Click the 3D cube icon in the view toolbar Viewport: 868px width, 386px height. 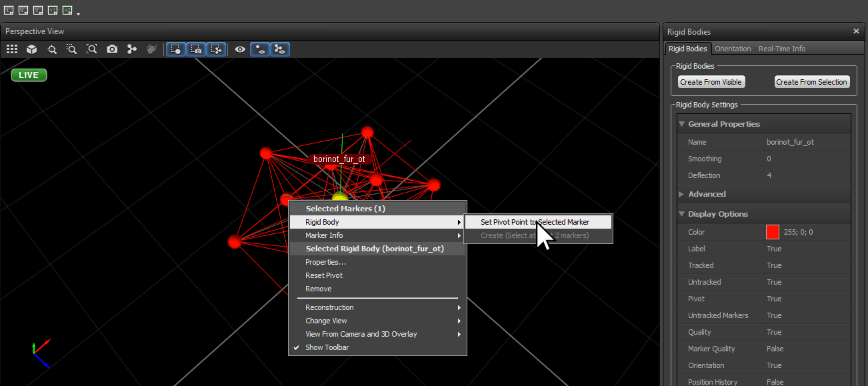(x=31, y=49)
